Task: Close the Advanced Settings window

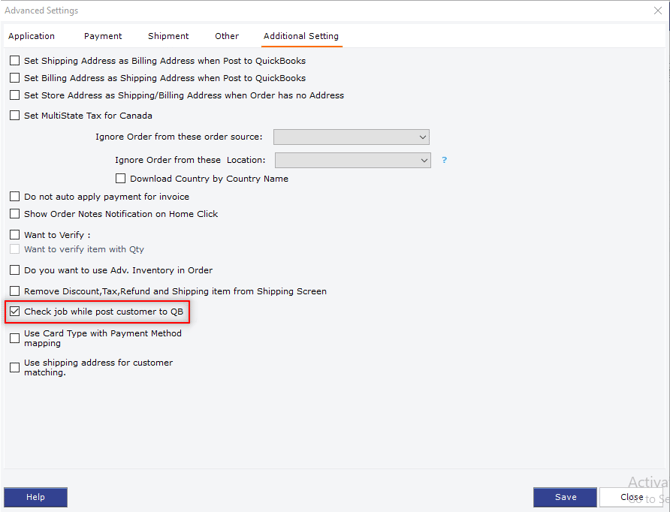Action: pos(655,11)
